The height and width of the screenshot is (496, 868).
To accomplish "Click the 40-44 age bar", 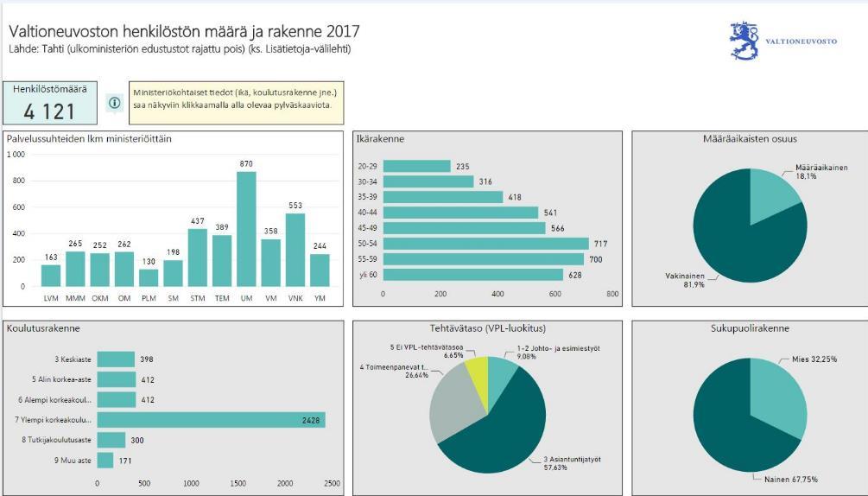I will 460,213.
